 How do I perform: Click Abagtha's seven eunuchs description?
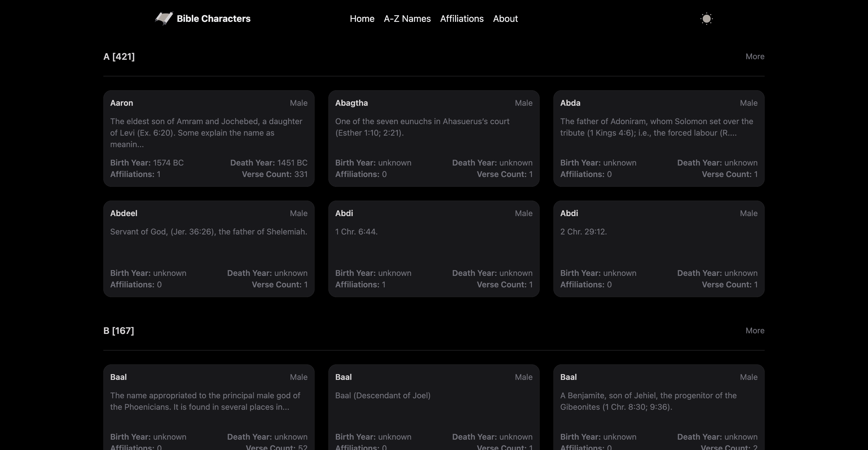click(422, 127)
